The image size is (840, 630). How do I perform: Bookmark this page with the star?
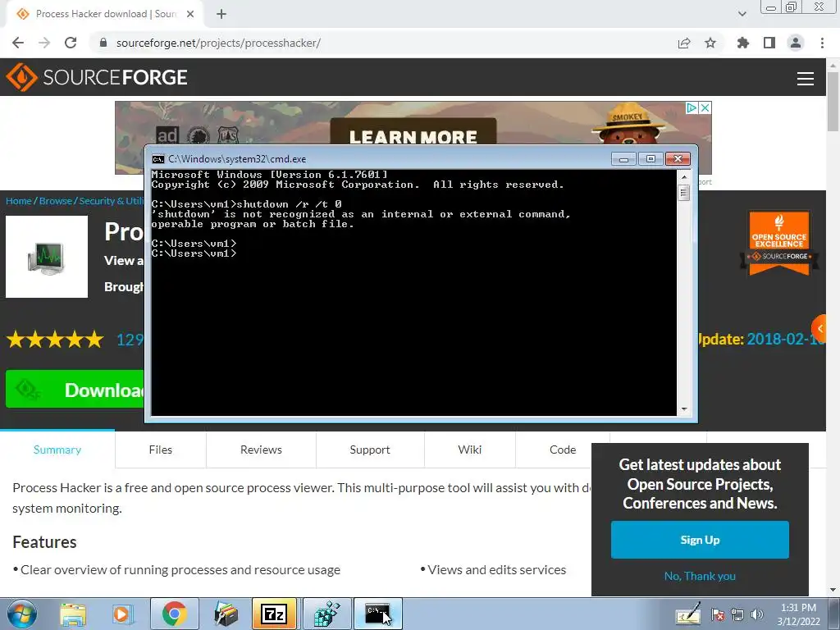click(710, 43)
